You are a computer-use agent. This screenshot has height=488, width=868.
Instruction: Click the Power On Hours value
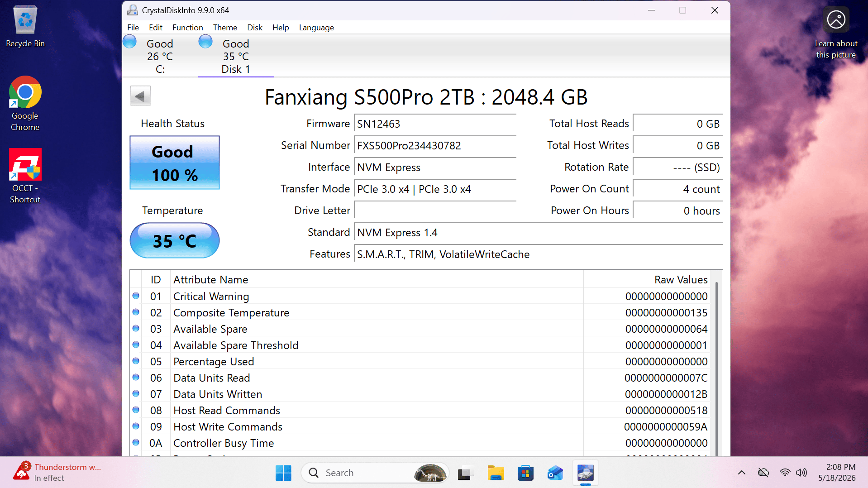[x=677, y=211]
